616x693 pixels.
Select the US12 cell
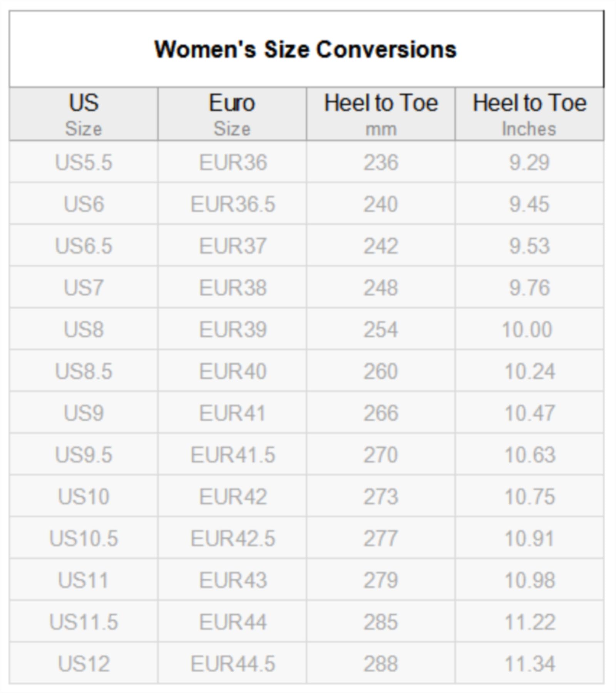point(84,664)
